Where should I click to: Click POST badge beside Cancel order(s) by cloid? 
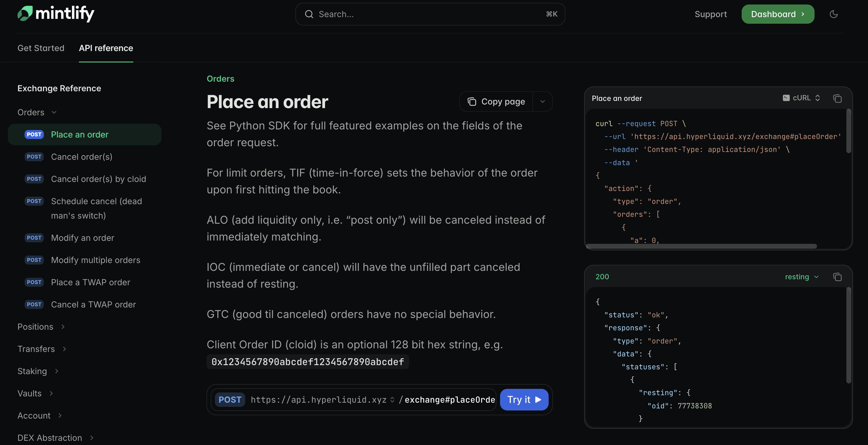pos(34,179)
